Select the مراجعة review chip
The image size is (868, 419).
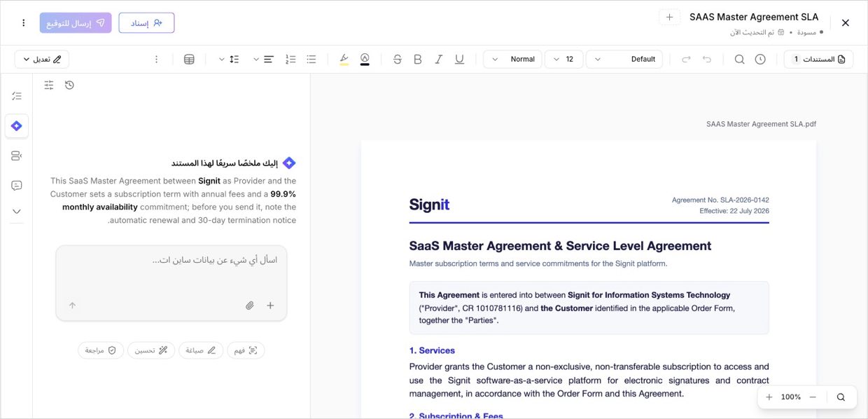click(x=101, y=350)
